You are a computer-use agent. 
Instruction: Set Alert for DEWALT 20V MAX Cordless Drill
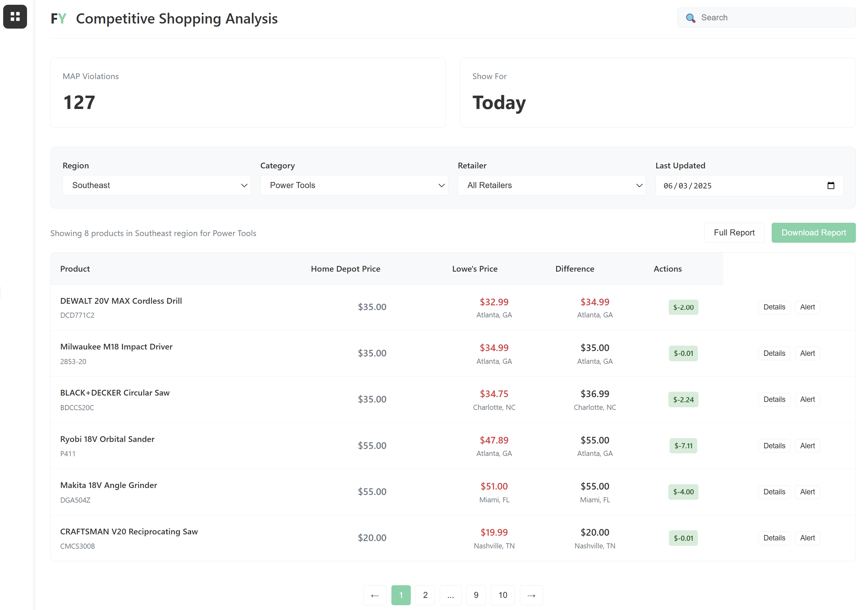coord(807,307)
